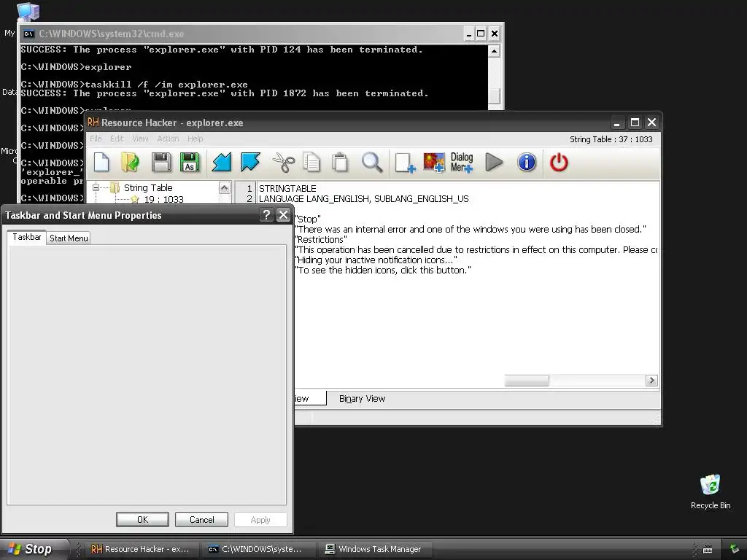Screen dimensions: 747x560
Task: Click the Add new blank resource icon
Action: (x=406, y=163)
